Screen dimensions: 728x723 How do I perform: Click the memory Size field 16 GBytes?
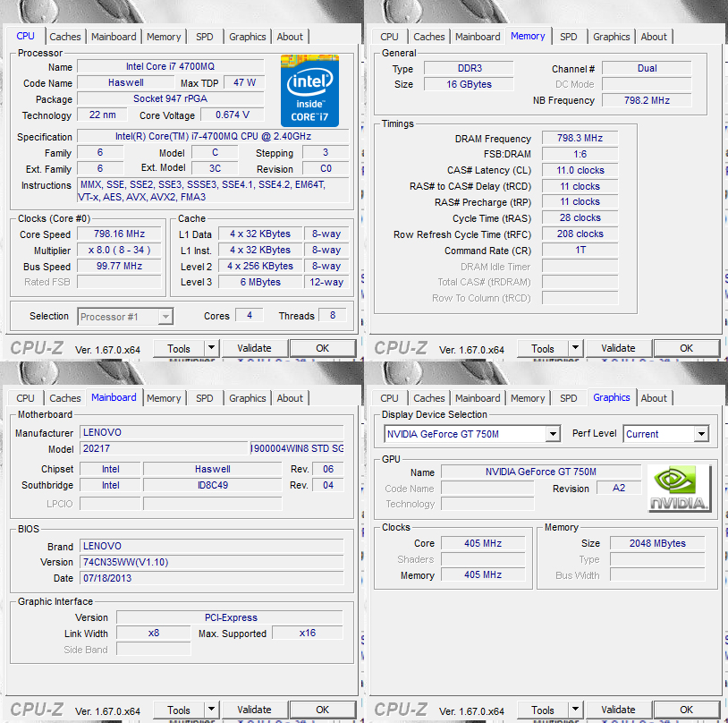click(x=470, y=84)
